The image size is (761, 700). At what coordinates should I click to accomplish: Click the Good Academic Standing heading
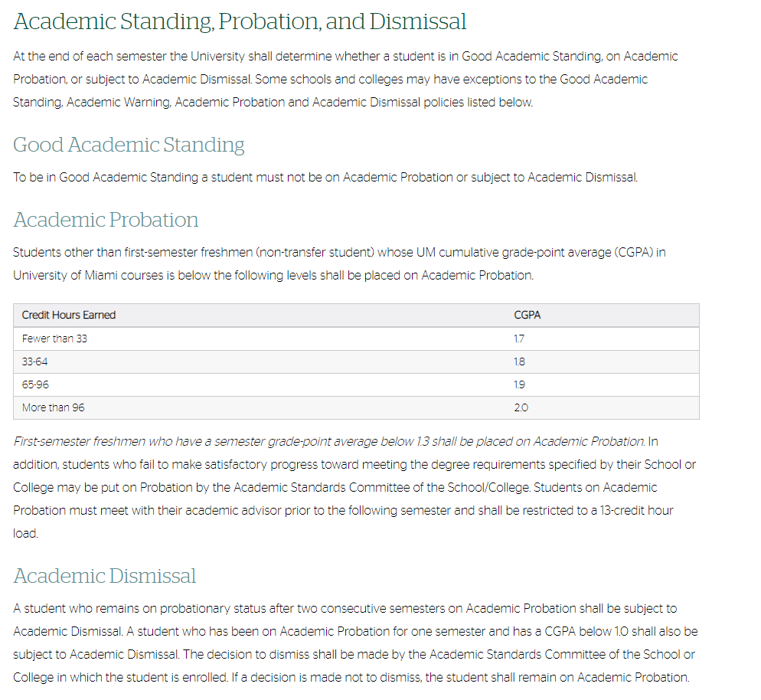129,145
